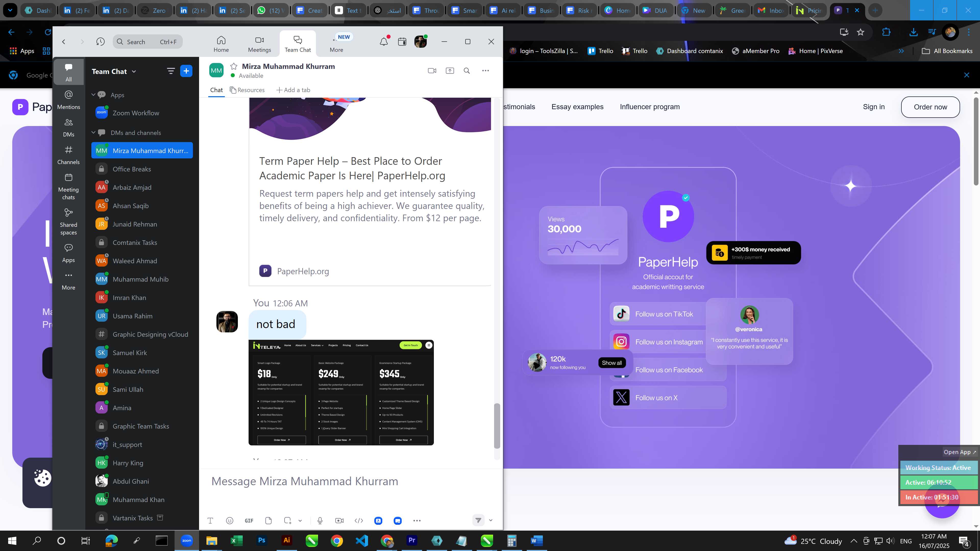Screen dimensions: 980x551
Task: Collapse the Apps section in sidebar
Action: 93,95
